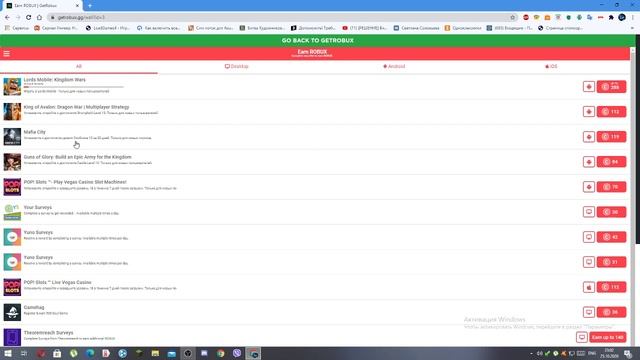Click desktop platform icon for Your Surveys
Screen dimensions: 640x360
click(x=589, y=212)
